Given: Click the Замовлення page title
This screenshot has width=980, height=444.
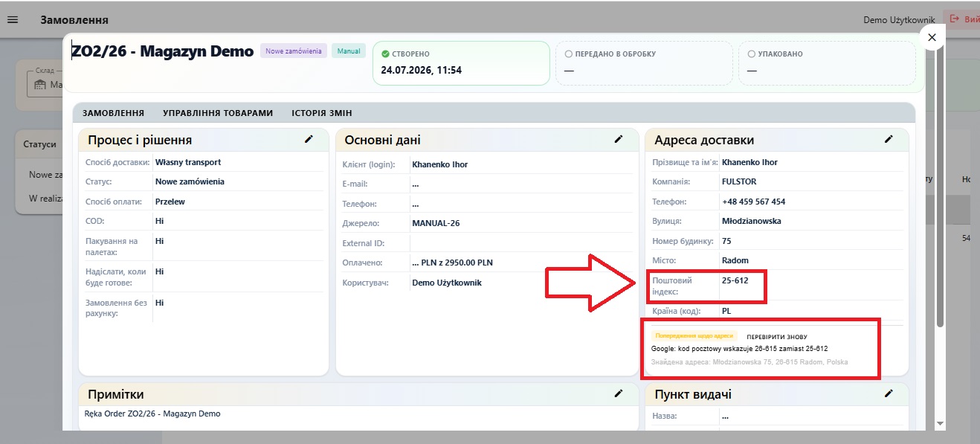Looking at the screenshot, I should 74,20.
